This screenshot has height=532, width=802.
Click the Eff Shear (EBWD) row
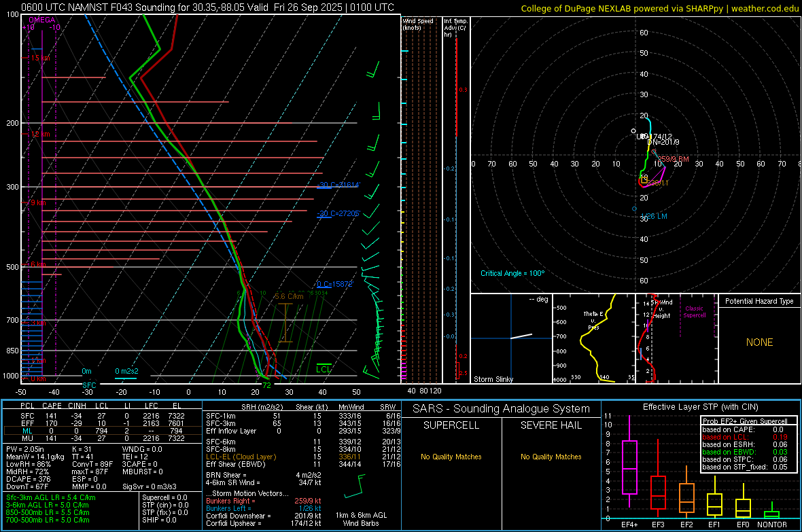[303, 464]
